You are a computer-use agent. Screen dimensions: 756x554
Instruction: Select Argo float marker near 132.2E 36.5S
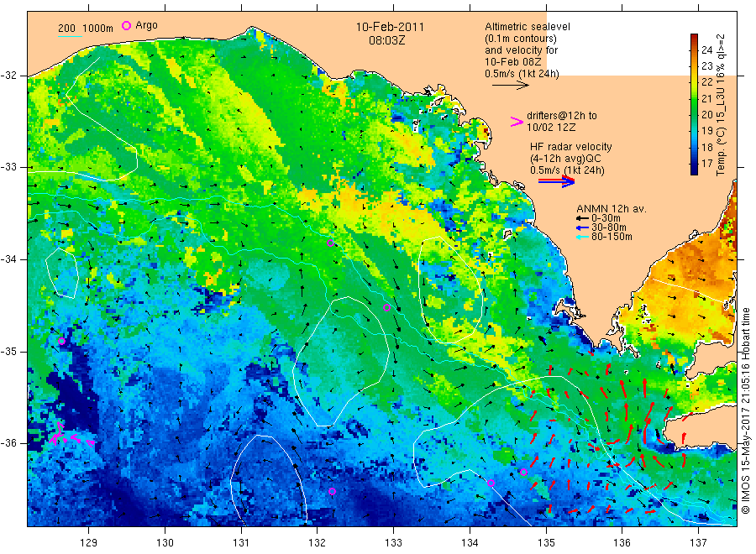click(332, 491)
